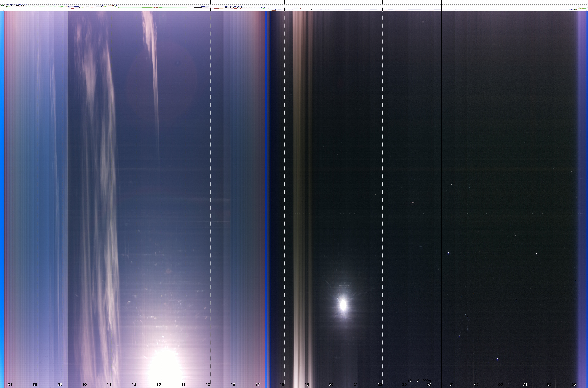Screen dimensions: 588x388
Task: Select the 14 hour label
Action: click(183, 385)
